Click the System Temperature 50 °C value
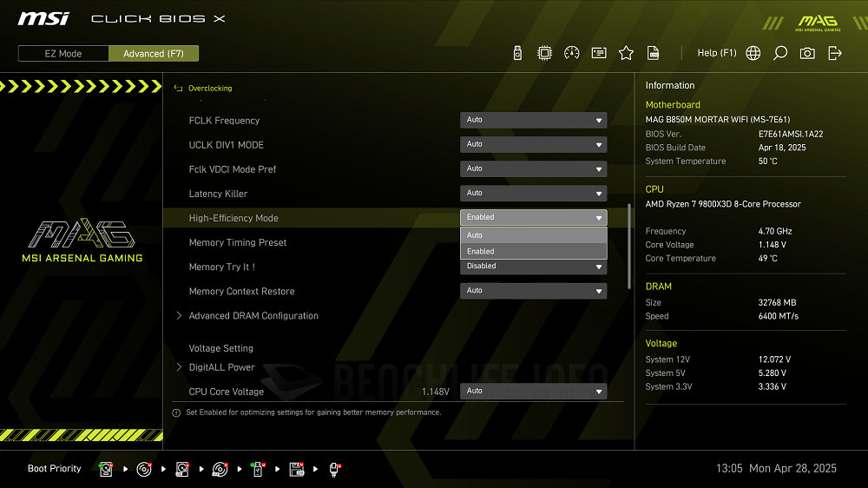Screen dimensions: 868x488 pos(767,162)
